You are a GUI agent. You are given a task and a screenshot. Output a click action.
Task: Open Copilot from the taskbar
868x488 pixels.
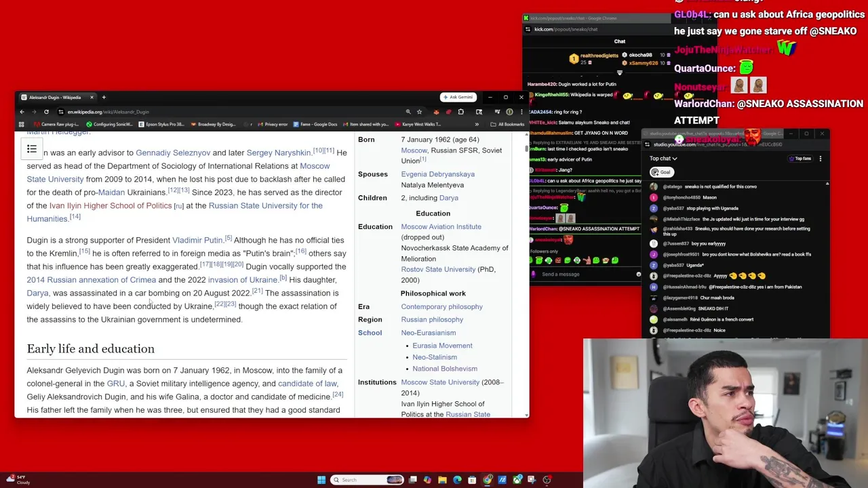(427, 480)
